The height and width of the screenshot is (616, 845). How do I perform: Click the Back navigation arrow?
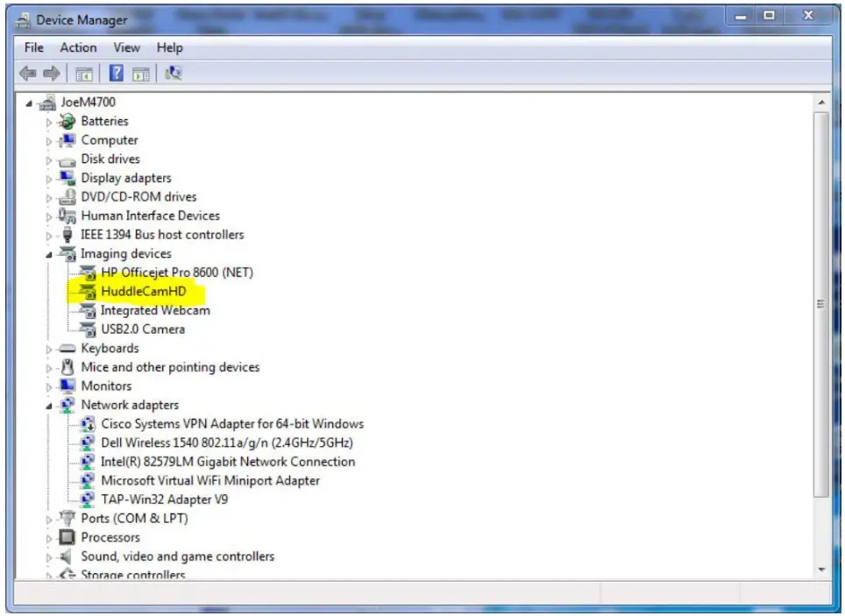[26, 74]
